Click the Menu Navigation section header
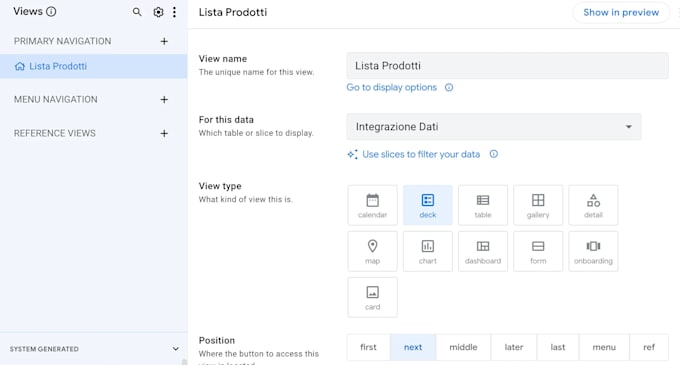 [x=56, y=100]
